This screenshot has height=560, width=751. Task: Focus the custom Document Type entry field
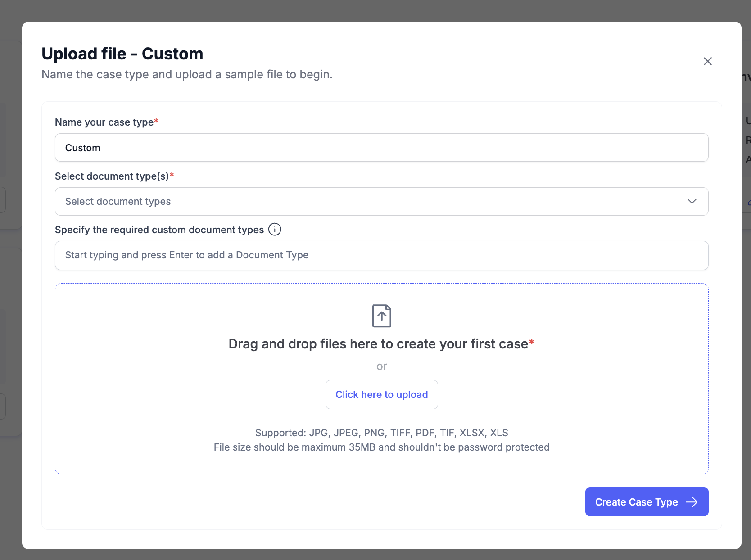point(382,255)
